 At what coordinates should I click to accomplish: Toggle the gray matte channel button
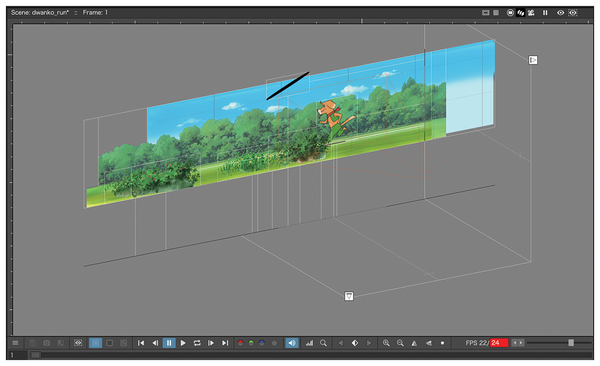tap(274, 343)
